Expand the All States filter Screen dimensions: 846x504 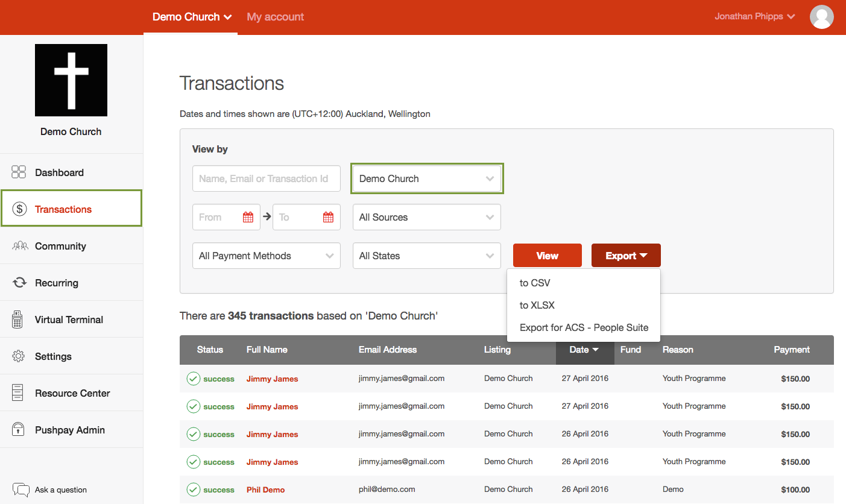coord(426,256)
